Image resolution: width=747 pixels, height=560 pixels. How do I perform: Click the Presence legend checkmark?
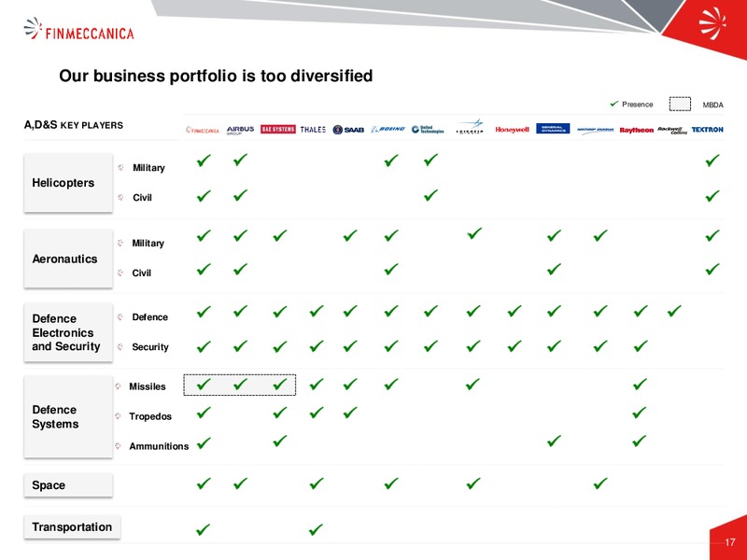click(614, 104)
